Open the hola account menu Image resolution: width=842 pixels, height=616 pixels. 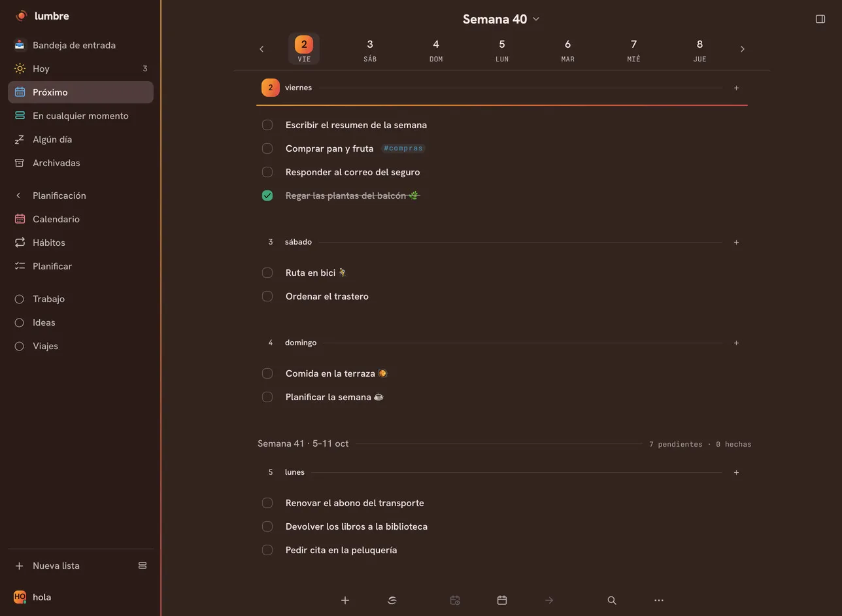(x=33, y=597)
